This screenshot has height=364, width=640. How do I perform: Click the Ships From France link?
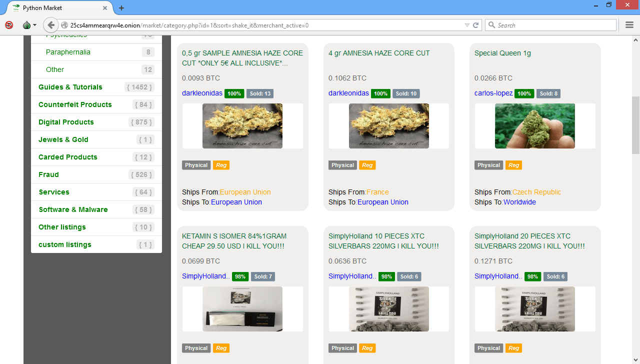(377, 192)
